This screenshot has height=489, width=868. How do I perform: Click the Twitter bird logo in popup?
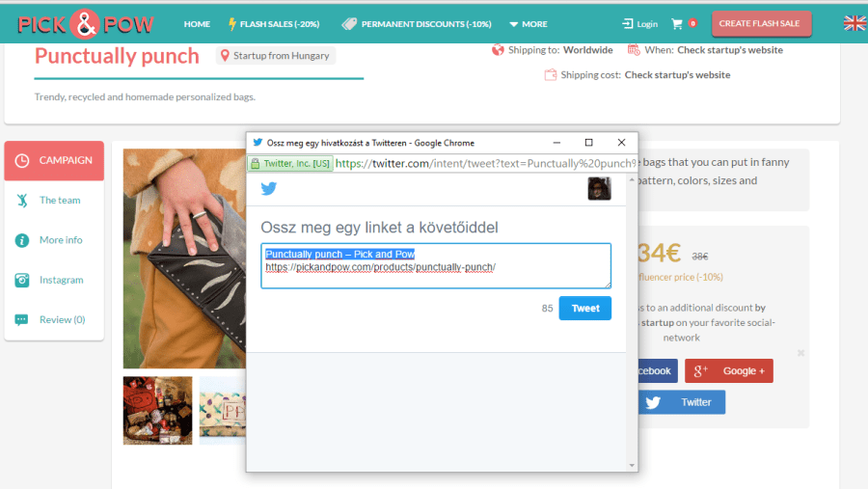[x=268, y=189]
